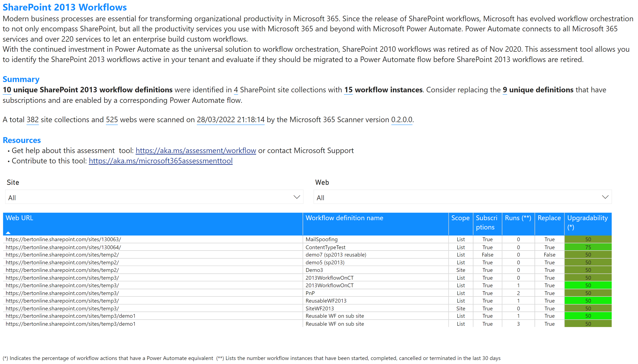Screen dimensions: 638x364
Task: Open the Site filter dropdown
Action: point(297,197)
